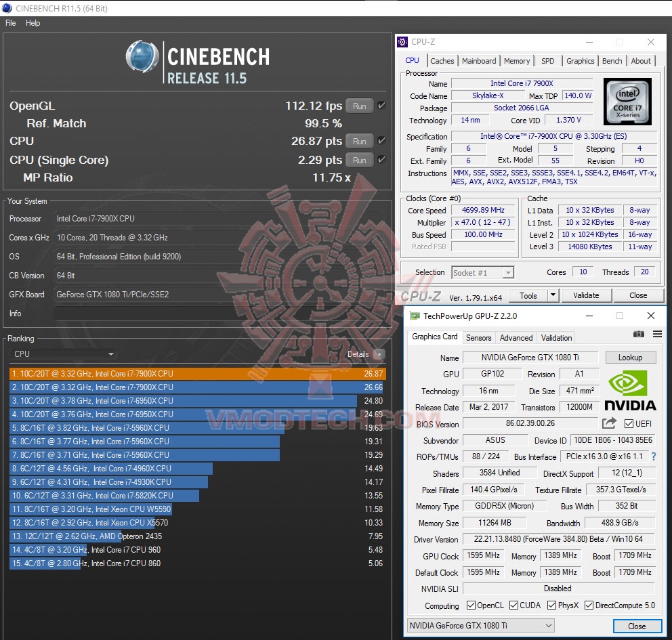Click the Cinebench Info input field
Image resolution: width=672 pixels, height=640 pixels.
coord(219,313)
